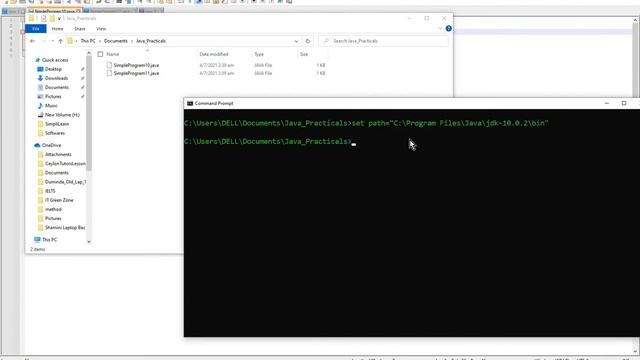This screenshot has height=360, width=640.
Task: Click the Properties icon in Explorer title bar
Action: point(44,18)
